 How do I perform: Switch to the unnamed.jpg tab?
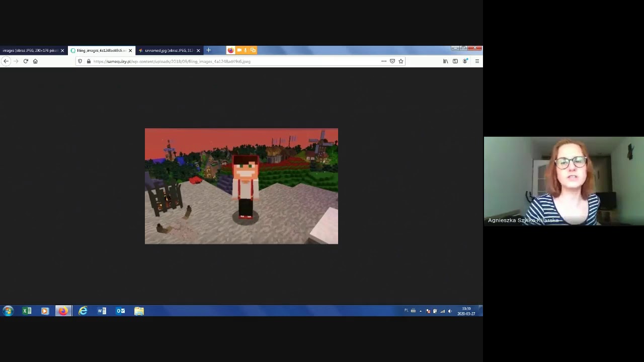(x=169, y=50)
